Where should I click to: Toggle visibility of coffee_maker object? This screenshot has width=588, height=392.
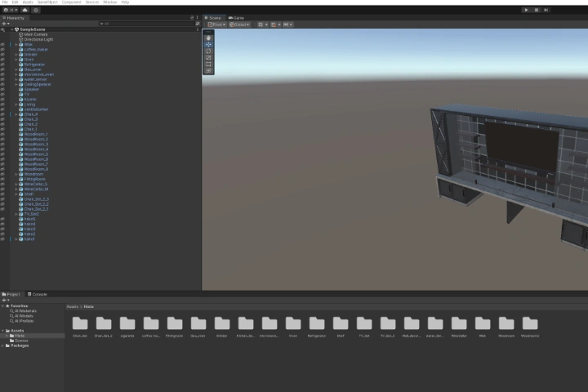[x=2, y=50]
